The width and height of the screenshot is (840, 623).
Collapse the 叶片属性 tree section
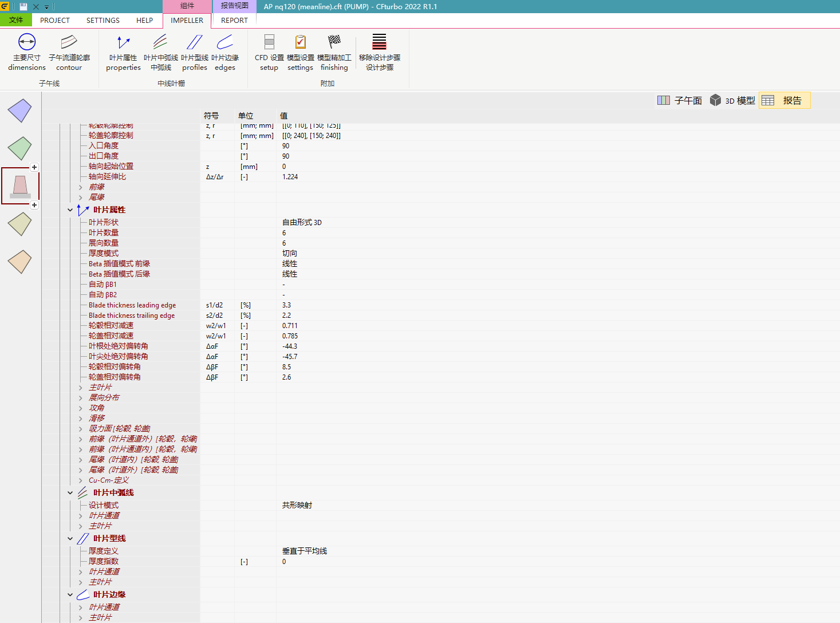[70, 210]
